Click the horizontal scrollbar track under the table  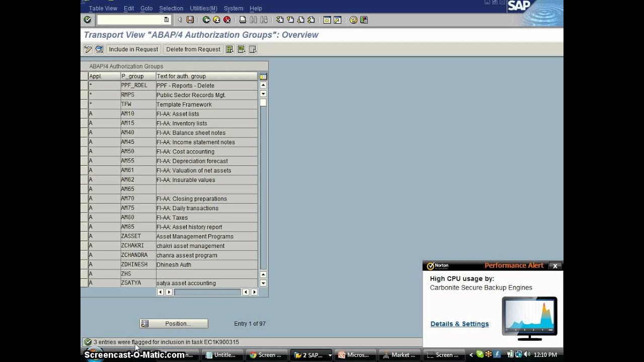[208, 292]
